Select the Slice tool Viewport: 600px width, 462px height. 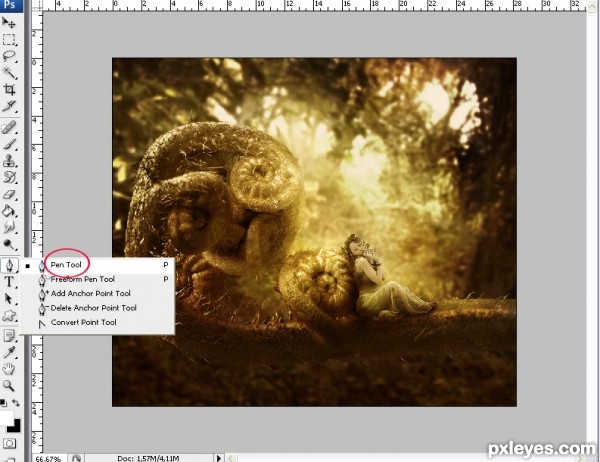point(9,105)
